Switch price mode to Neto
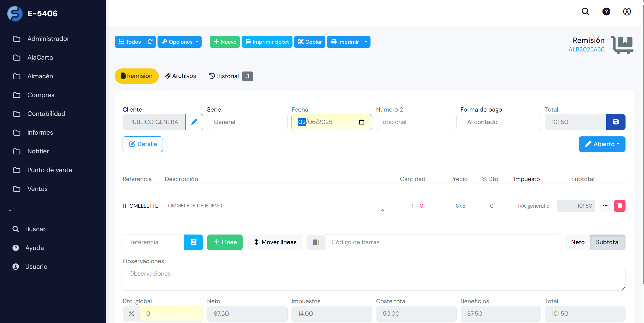This screenshot has width=644, height=323. click(x=578, y=242)
